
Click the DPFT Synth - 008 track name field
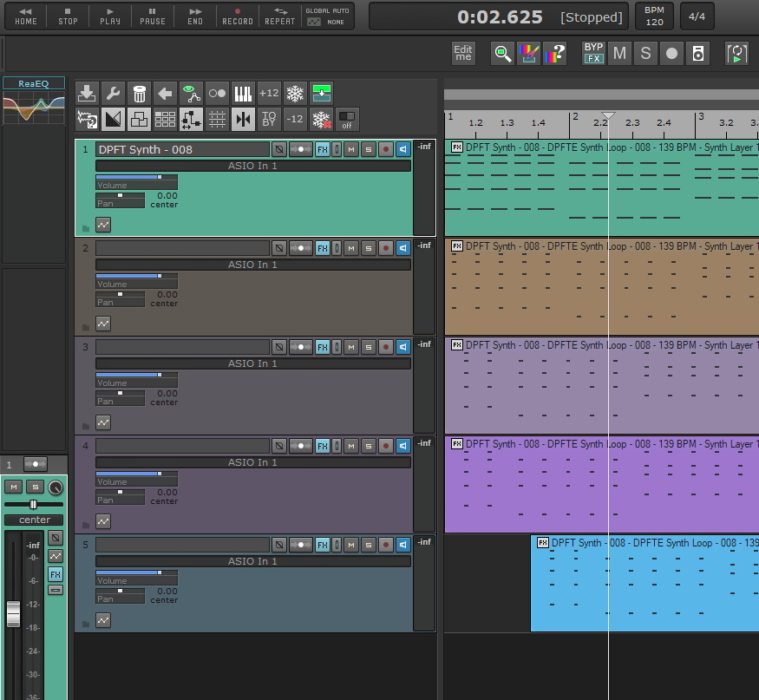[182, 149]
